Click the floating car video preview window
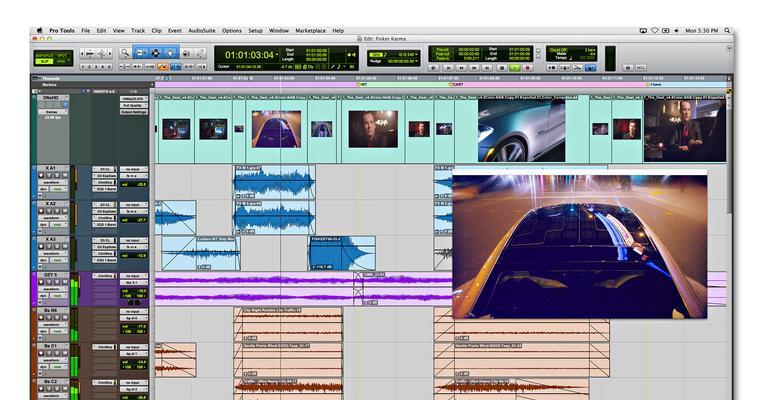767x400 pixels. pos(580,244)
